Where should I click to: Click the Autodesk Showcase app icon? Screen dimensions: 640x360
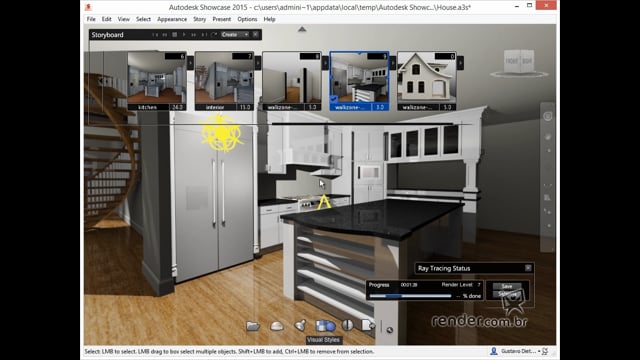(x=89, y=7)
